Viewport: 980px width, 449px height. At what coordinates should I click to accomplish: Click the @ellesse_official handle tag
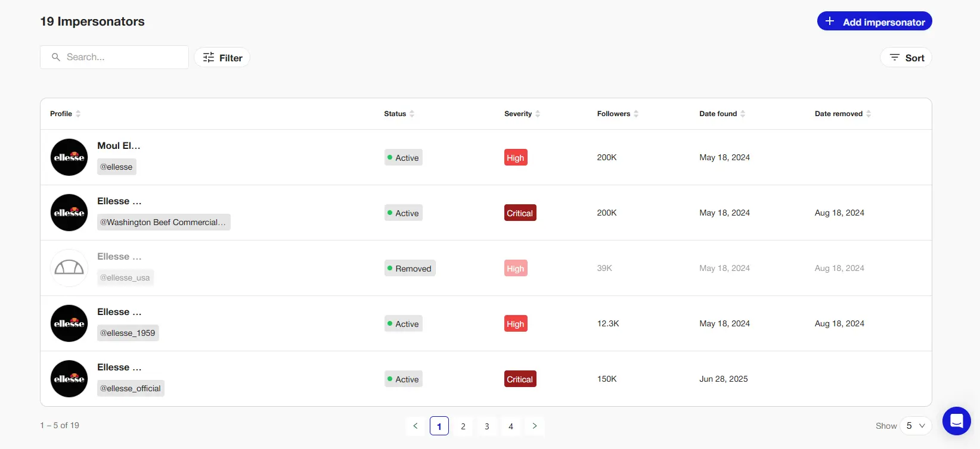coord(131,388)
